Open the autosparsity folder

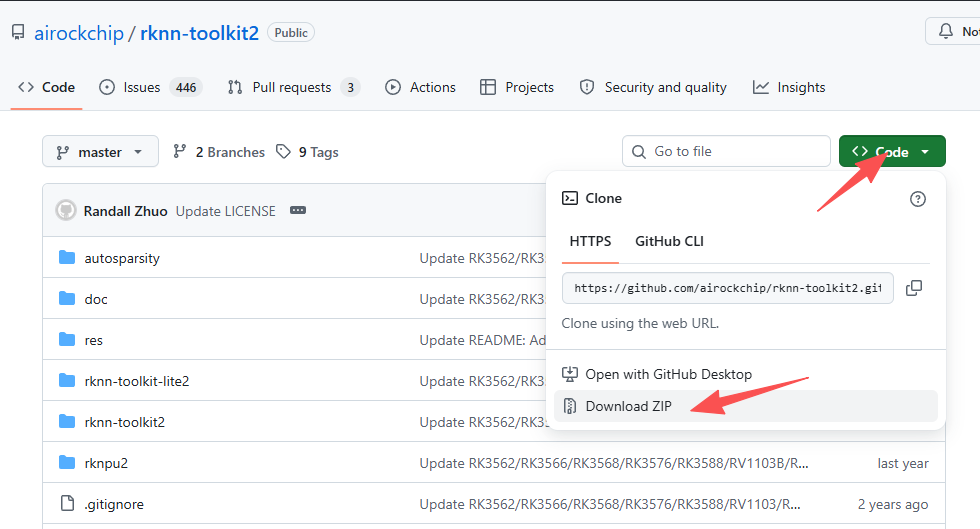122,258
